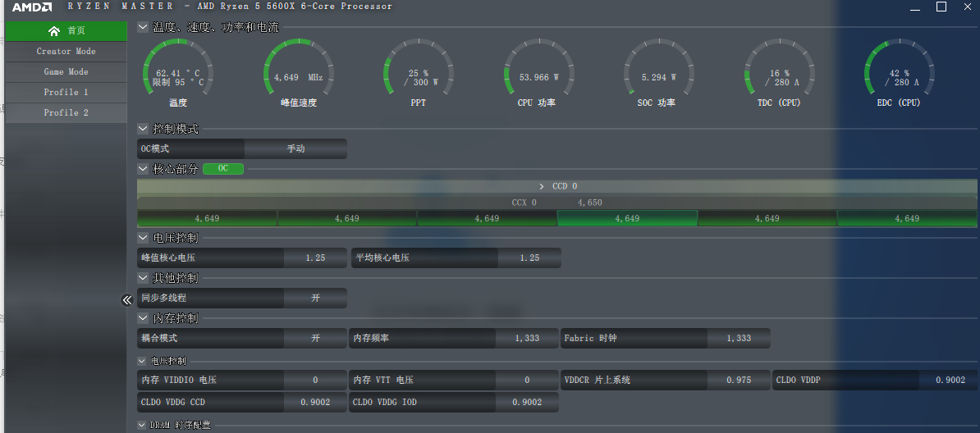Select the highlighted fourth core 4,649 cell
The width and height of the screenshot is (980, 433).
pos(627,219)
